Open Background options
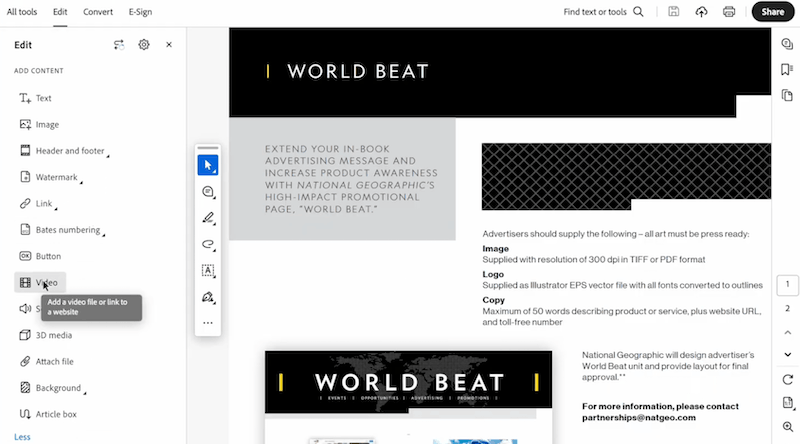 (x=53, y=388)
